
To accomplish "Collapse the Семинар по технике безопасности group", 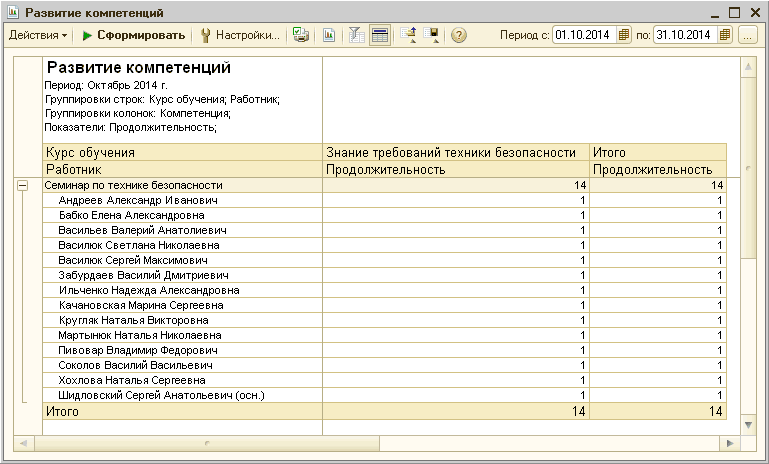I will [x=23, y=185].
